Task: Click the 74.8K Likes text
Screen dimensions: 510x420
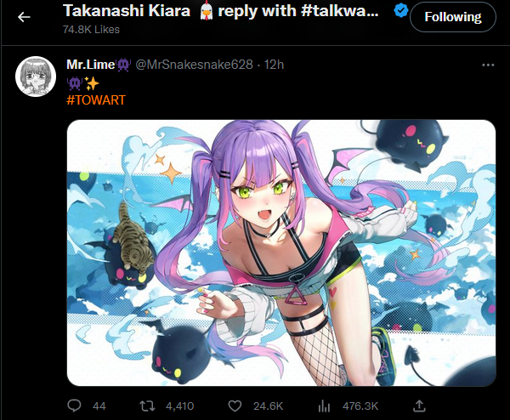Action: tap(91, 30)
